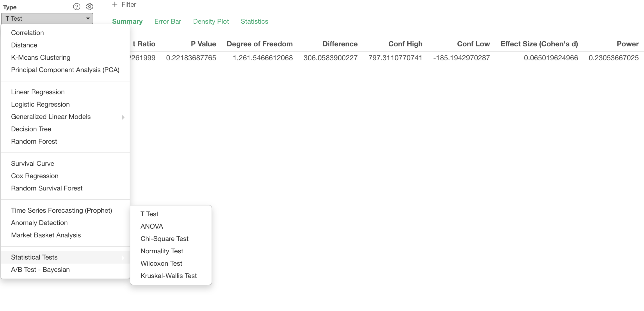Select ANOVA in the submenu
This screenshot has height=311, width=644.
point(171,227)
